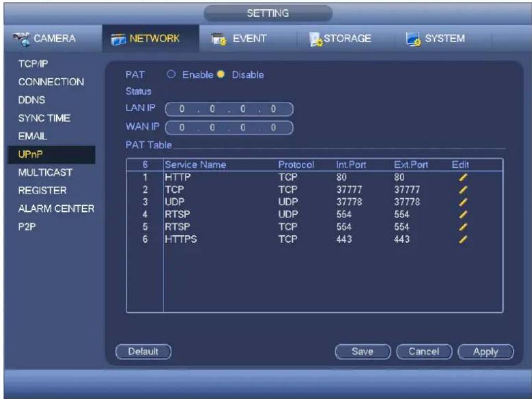This screenshot has width=532, height=399.
Task: Edit the HTTPS port 443 entry
Action: [463, 240]
